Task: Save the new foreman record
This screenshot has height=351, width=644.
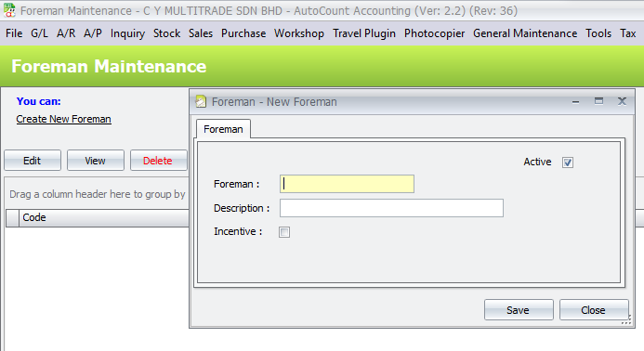Action: pyautogui.click(x=519, y=310)
